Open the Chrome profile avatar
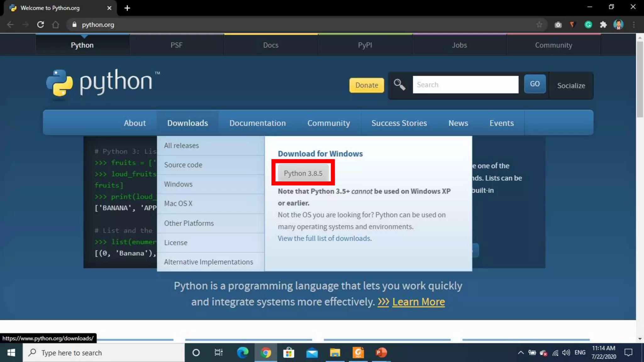Screen dimensions: 644x362 [x=618, y=25]
